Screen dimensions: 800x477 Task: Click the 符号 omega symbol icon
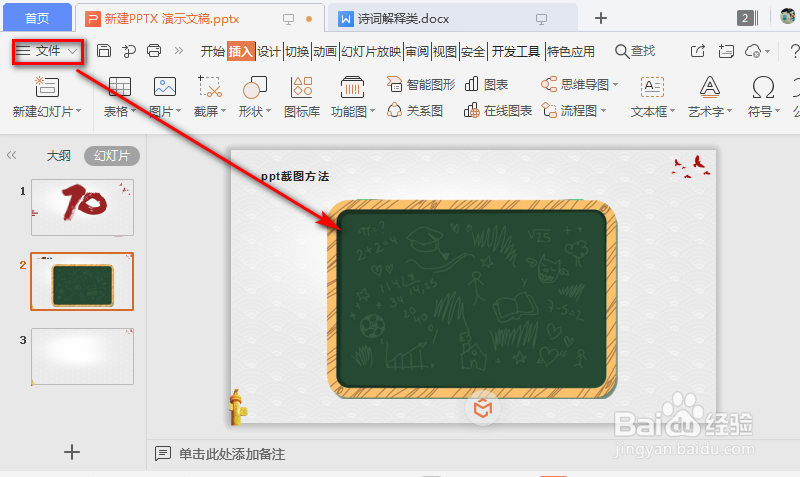(x=763, y=87)
